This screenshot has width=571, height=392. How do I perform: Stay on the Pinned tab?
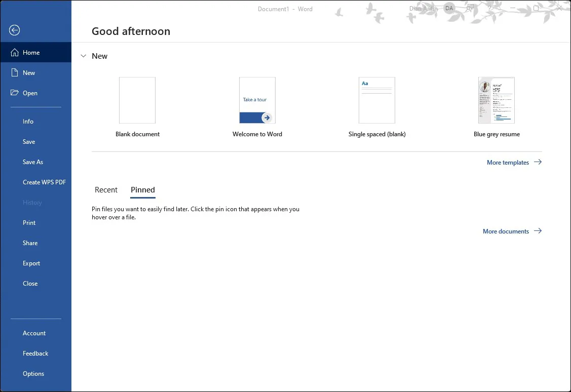pos(142,189)
